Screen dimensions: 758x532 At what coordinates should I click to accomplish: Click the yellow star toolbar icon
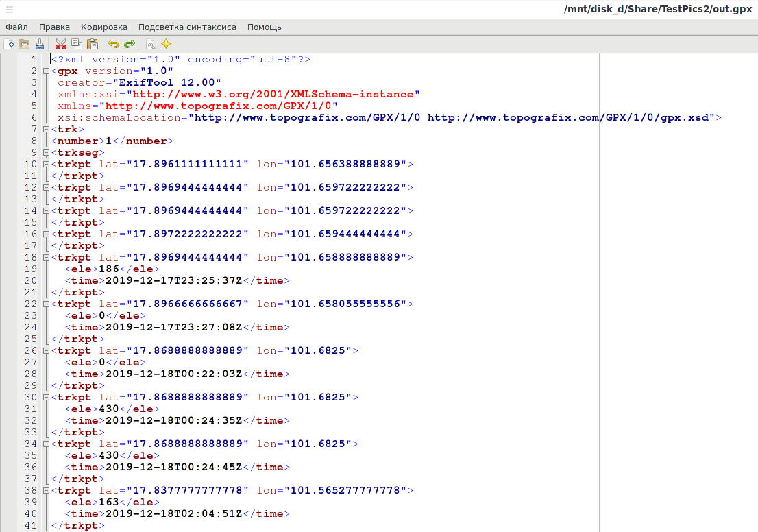tap(166, 45)
